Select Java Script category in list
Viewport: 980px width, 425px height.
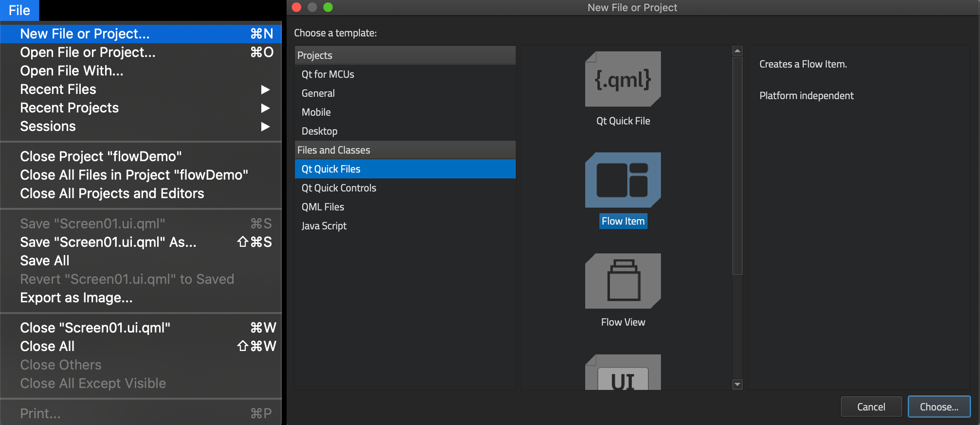click(324, 226)
